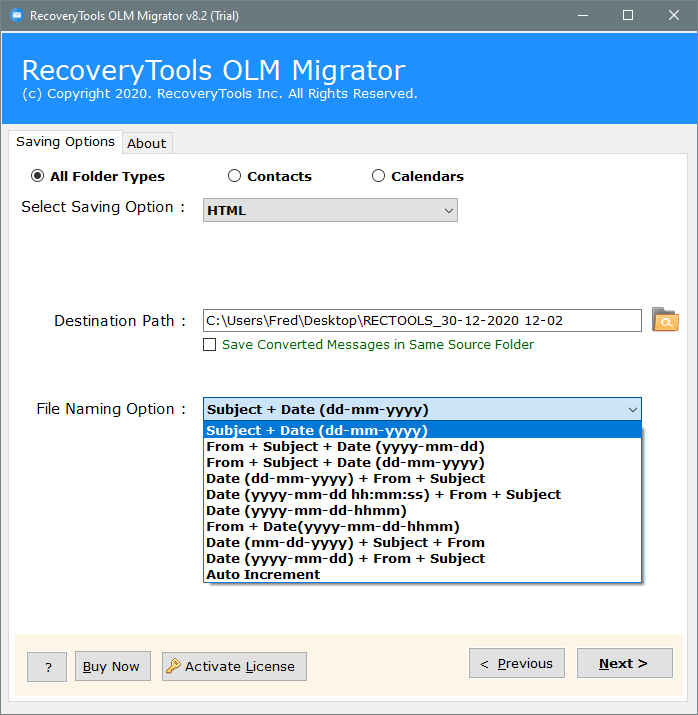Choose From + Subject + Date (dd-mm-yyyy)
Screen dimensions: 698x715
422,462
